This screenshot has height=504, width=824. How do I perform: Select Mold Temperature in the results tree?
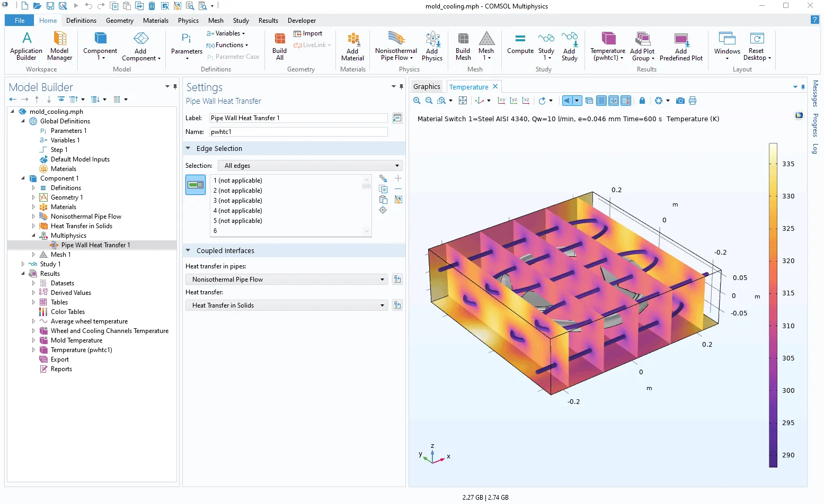76,340
